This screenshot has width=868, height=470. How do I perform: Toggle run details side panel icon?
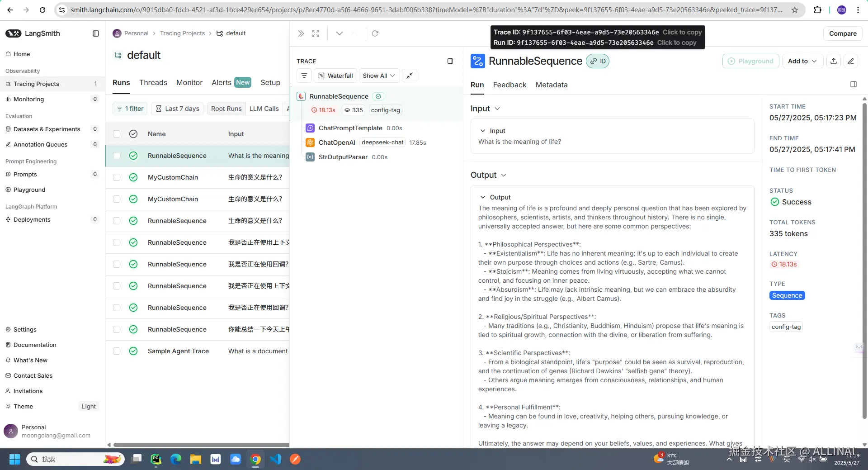pyautogui.click(x=854, y=84)
